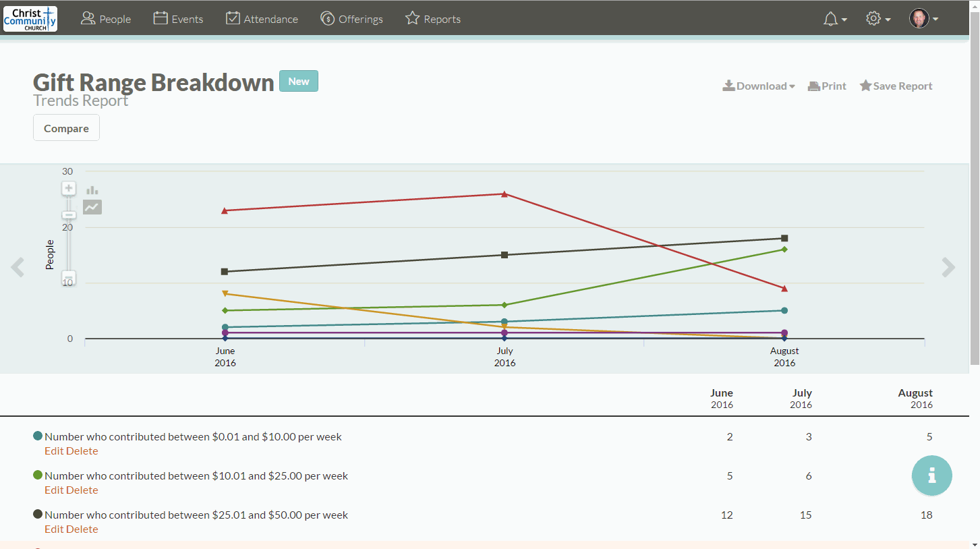The height and width of the screenshot is (549, 980).
Task: Go to previous chart period arrow
Action: (18, 268)
